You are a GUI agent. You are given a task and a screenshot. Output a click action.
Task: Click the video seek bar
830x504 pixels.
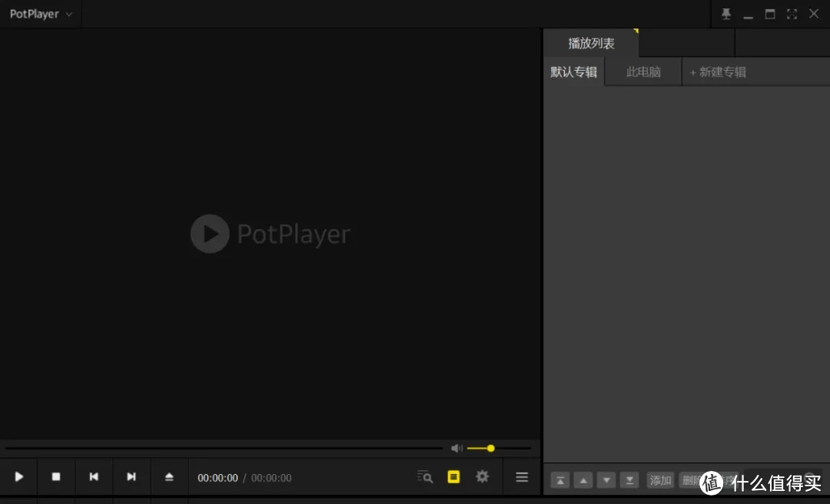pos(224,449)
